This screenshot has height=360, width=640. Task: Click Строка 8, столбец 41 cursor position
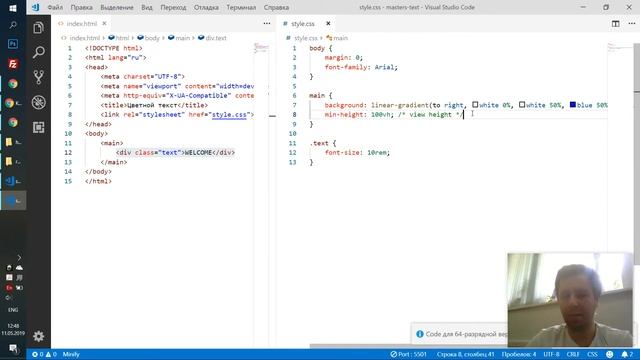tap(465, 354)
